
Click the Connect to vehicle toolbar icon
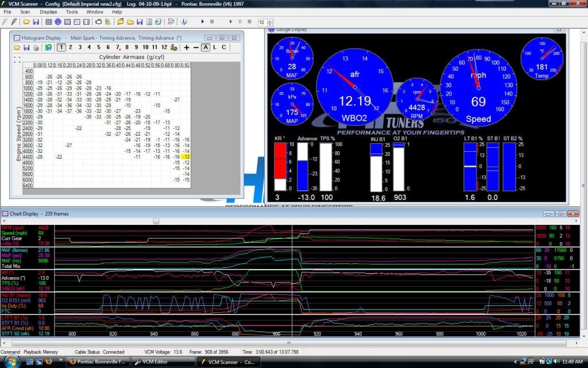5,22
